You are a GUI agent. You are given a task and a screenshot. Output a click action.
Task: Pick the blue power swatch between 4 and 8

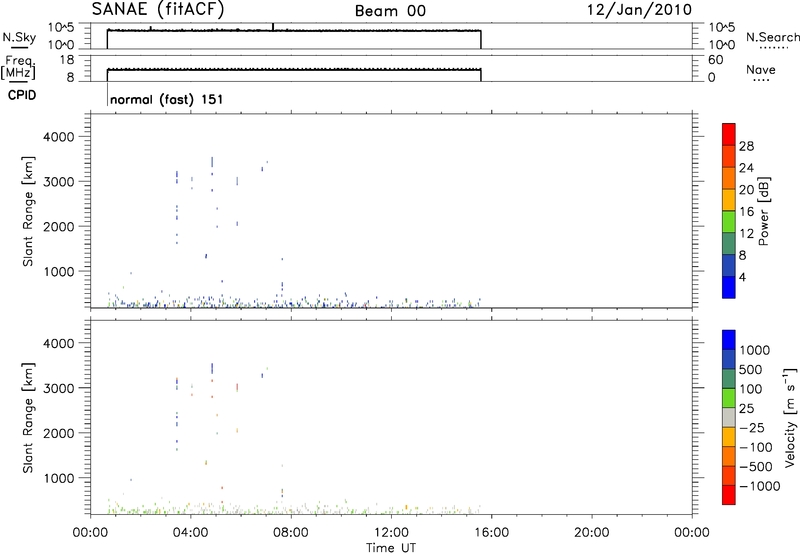(x=729, y=265)
